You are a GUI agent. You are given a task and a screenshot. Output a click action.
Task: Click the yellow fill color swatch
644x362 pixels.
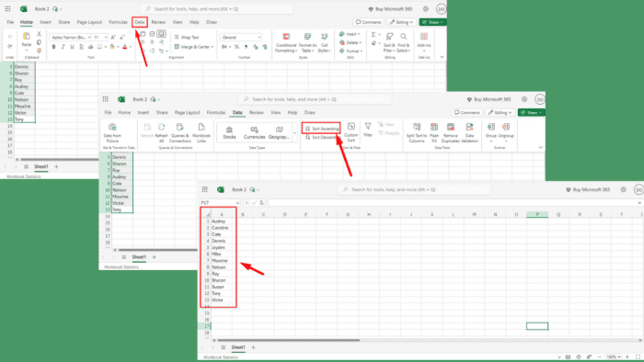[x=111, y=47]
